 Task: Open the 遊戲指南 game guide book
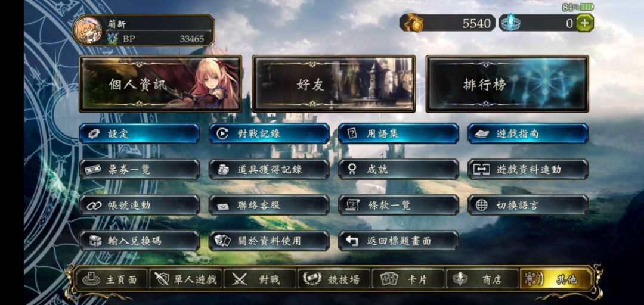click(x=528, y=134)
